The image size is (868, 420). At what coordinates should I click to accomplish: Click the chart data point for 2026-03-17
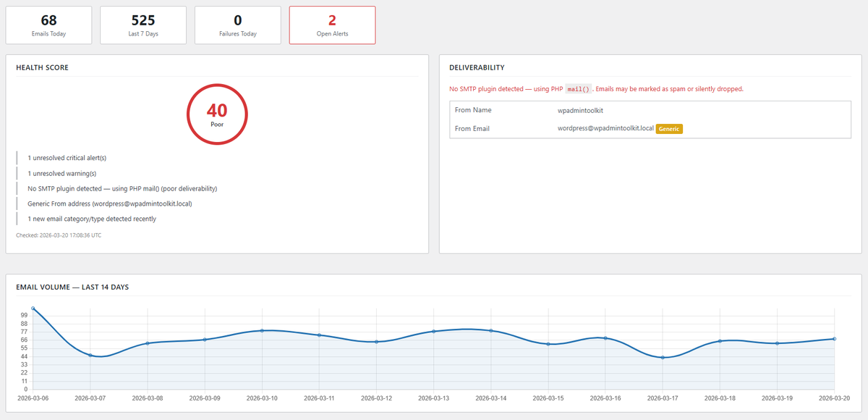click(x=663, y=358)
